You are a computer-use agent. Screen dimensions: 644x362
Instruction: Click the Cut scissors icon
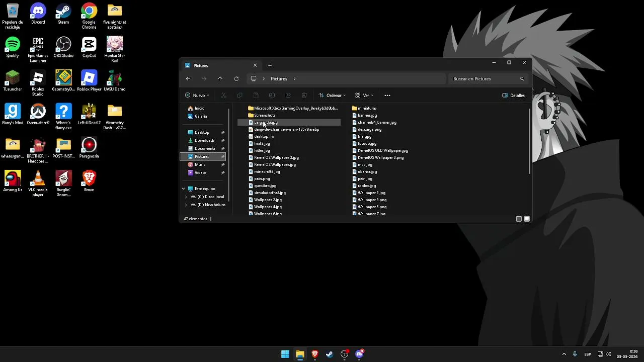pyautogui.click(x=224, y=96)
